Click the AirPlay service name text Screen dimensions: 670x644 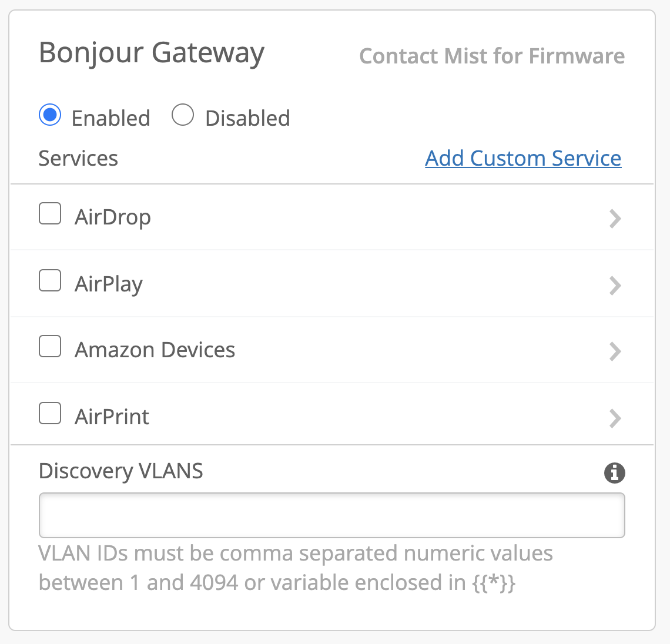click(x=109, y=284)
